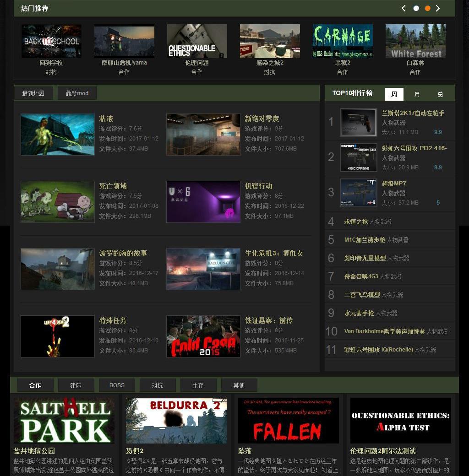Open the 盐井地狱公园 map poster
Viewport: 469px width, 476px height.
[64, 420]
